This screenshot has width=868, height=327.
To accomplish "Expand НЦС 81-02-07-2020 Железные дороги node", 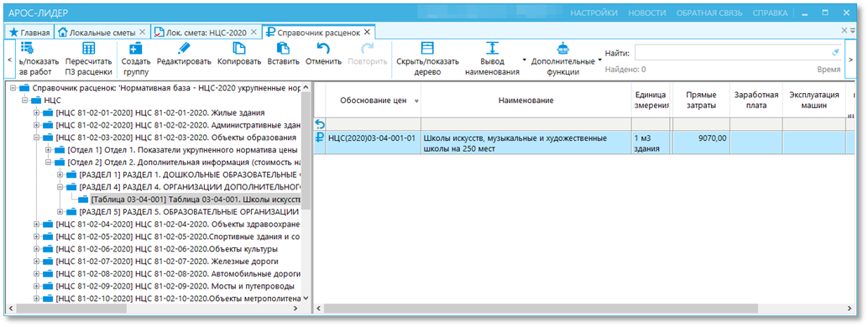I will 36,261.
